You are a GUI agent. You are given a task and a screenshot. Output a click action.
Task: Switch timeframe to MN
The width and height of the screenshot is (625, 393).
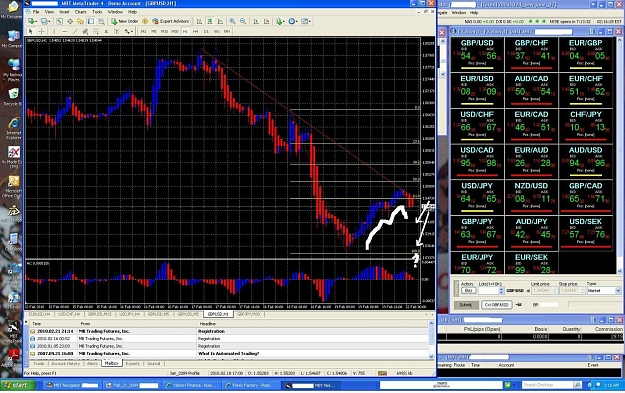[x=227, y=31]
